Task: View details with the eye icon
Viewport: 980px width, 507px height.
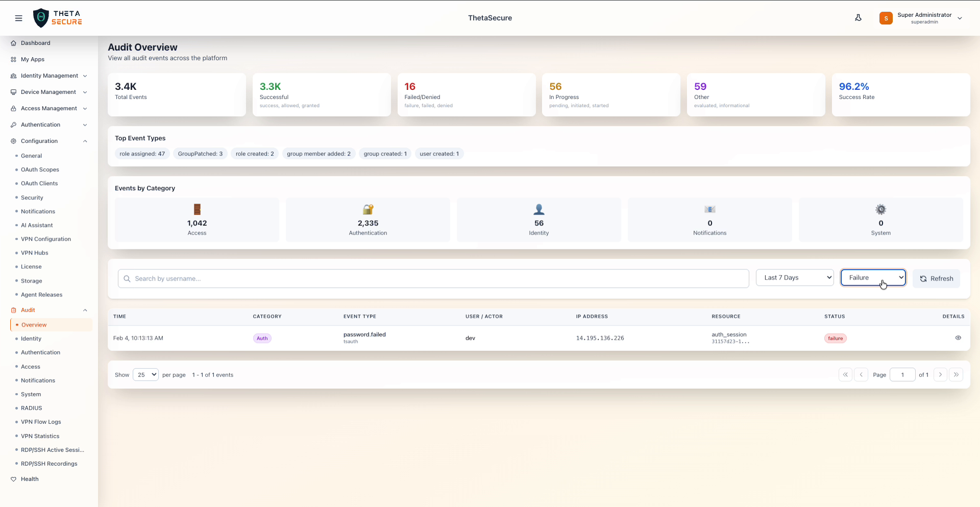Action: tap(958, 338)
